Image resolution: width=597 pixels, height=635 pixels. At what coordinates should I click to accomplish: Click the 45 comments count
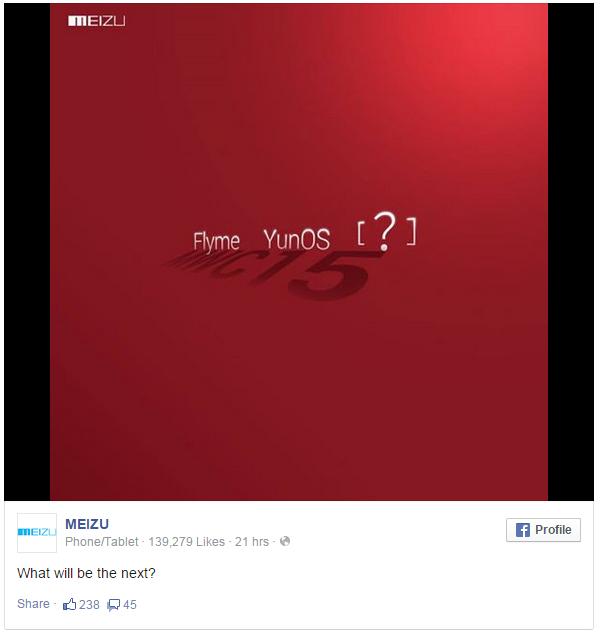tap(130, 605)
